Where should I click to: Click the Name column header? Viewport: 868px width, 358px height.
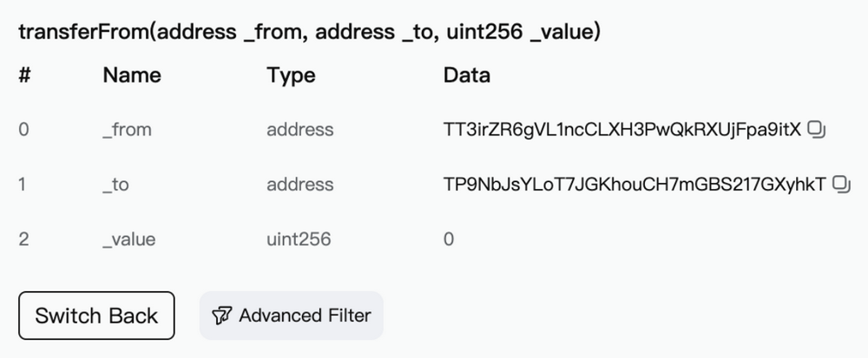coord(132,75)
